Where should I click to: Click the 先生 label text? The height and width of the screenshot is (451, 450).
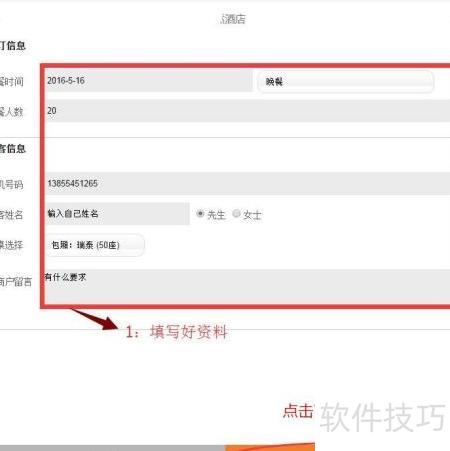click(x=216, y=215)
